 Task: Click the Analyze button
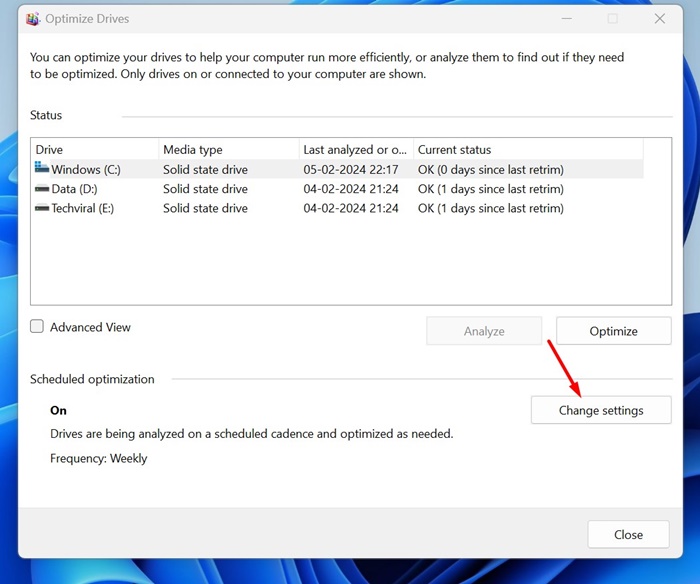tap(484, 331)
